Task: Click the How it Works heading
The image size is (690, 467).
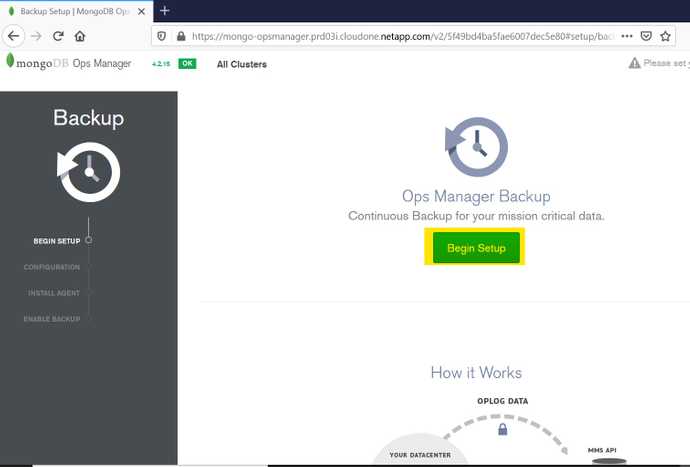Action: click(x=476, y=373)
